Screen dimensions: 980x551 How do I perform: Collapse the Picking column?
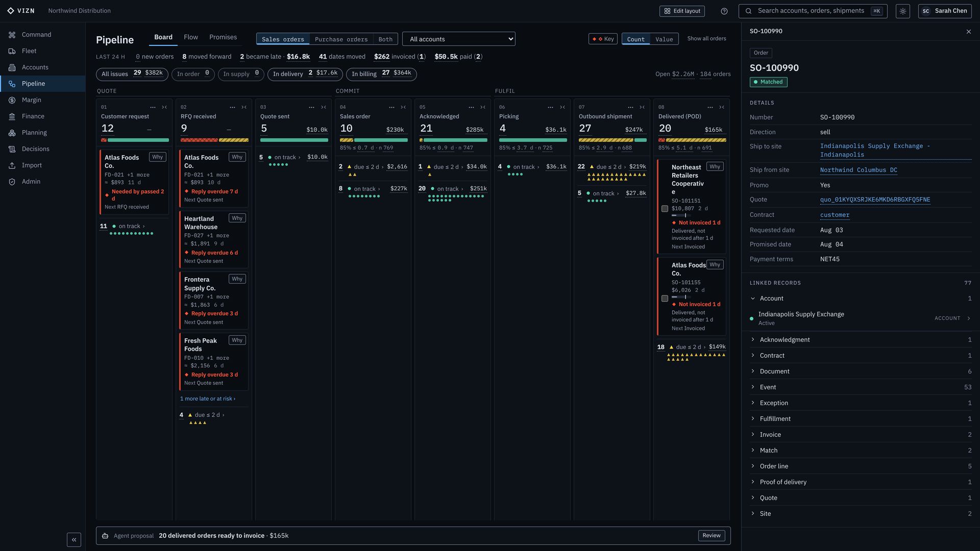(x=562, y=107)
